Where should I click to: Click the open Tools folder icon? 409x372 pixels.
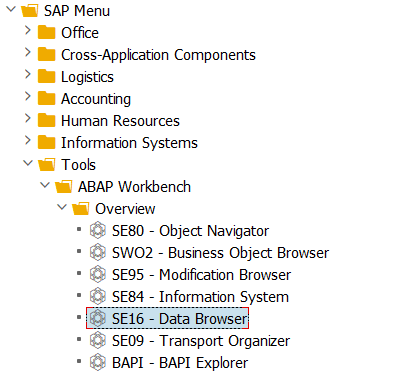point(47,165)
